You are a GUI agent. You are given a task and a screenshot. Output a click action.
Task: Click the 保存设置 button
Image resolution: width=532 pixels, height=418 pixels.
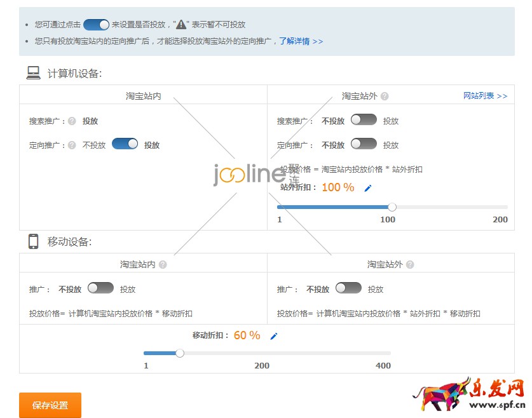click(50, 405)
